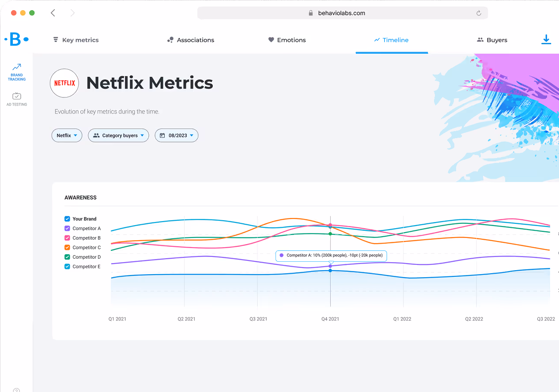
Task: Click the yellow macOS minimize button
Action: tap(23, 13)
